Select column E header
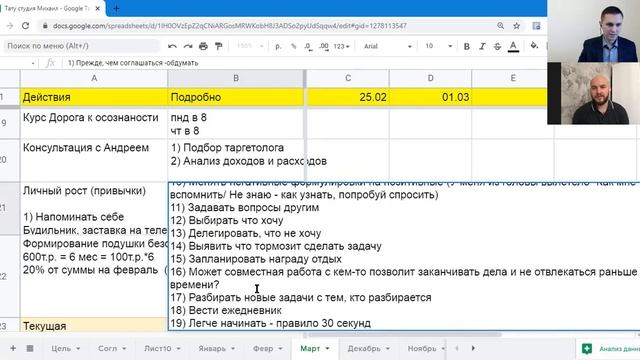 click(x=513, y=78)
